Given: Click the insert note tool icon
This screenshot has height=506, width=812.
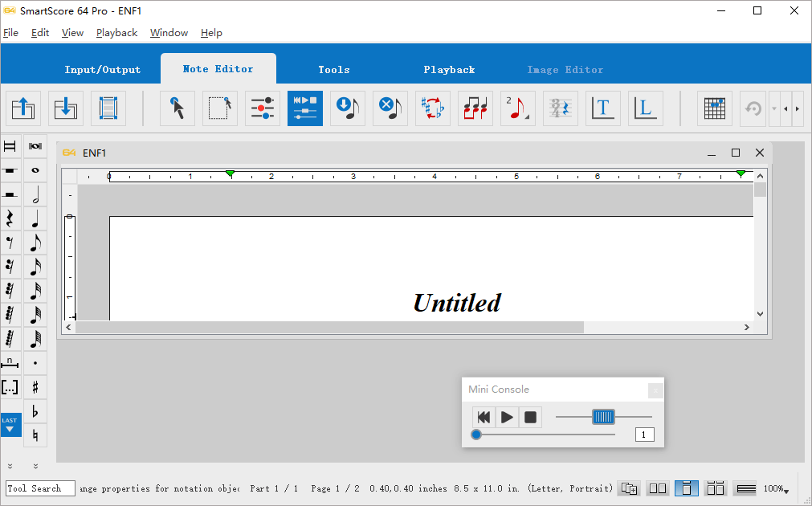Looking at the screenshot, I should tap(348, 108).
